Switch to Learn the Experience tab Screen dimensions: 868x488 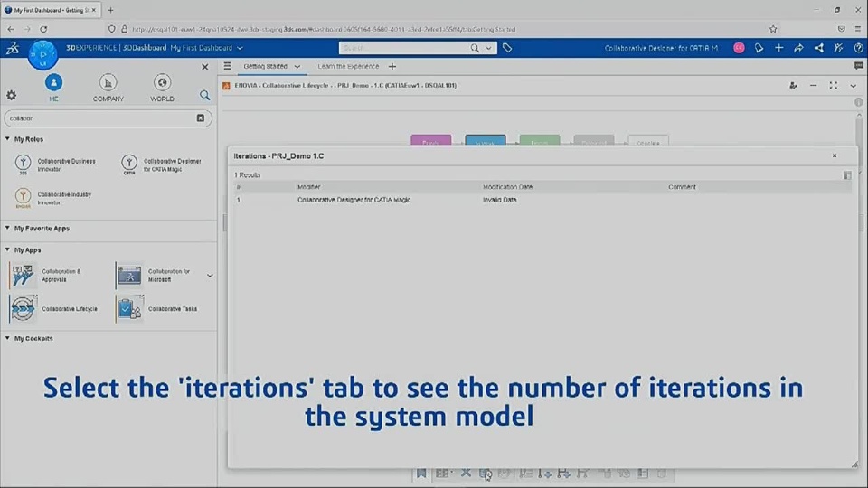tap(348, 66)
